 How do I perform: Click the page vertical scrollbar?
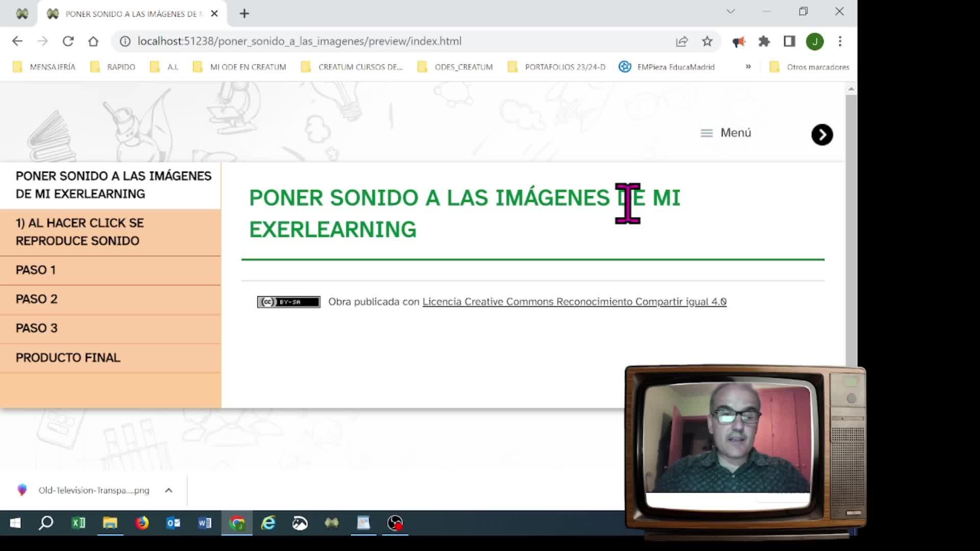pos(851,230)
